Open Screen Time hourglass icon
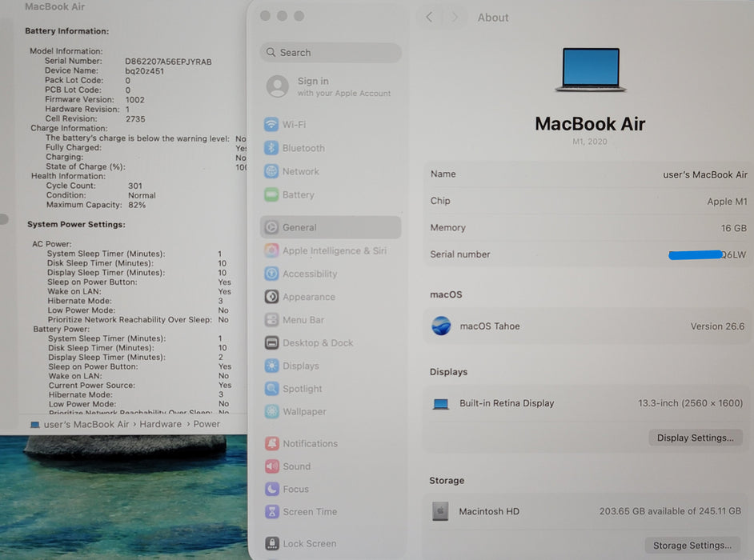Image resolution: width=754 pixels, height=560 pixels. pyautogui.click(x=271, y=511)
